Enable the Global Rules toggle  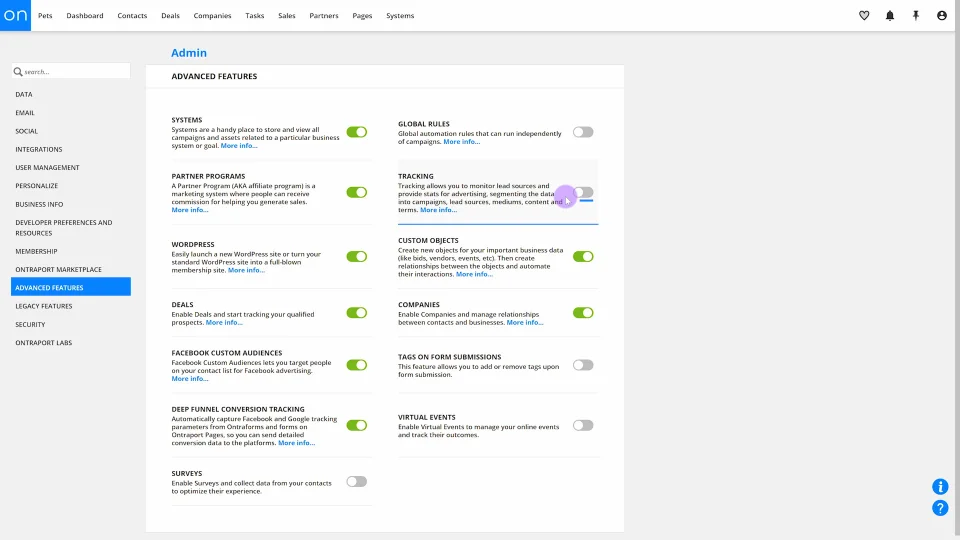click(x=583, y=132)
